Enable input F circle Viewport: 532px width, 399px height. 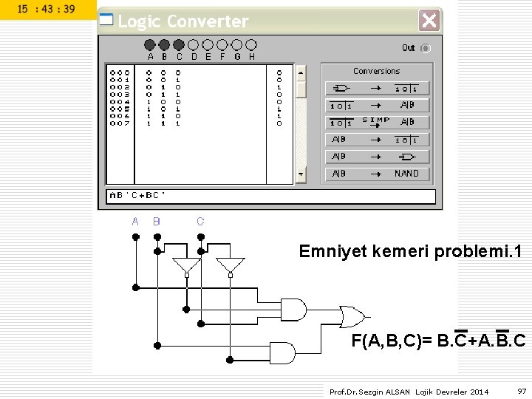tap(222, 45)
